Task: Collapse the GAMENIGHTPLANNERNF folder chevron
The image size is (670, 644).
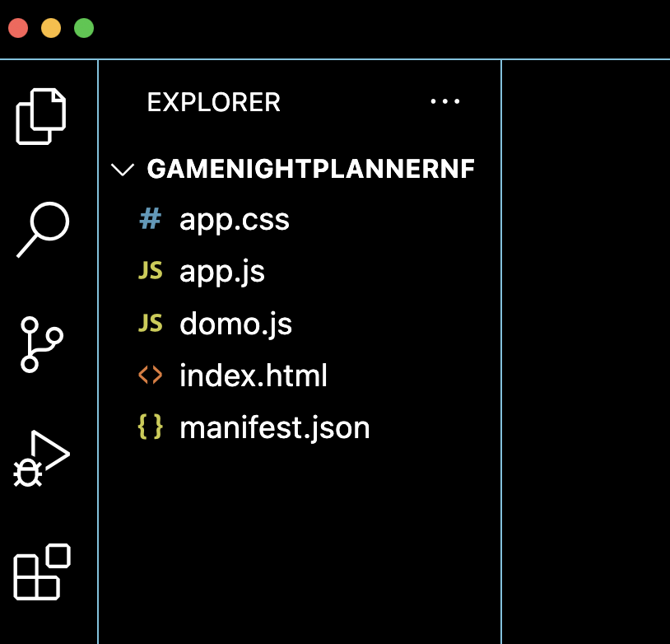Action: (x=123, y=169)
